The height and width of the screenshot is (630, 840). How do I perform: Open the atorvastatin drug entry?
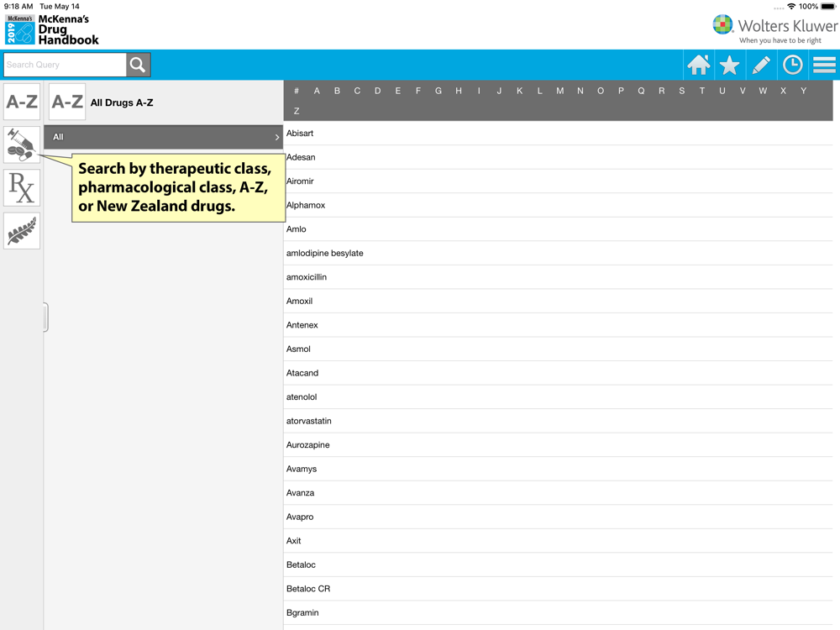tap(559, 421)
